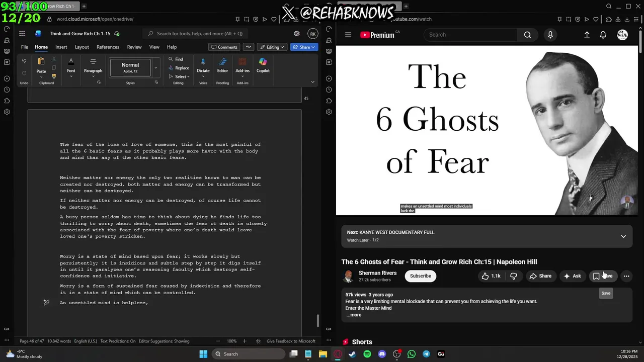
Task: Open YouTube notifications bell
Action: point(603,35)
